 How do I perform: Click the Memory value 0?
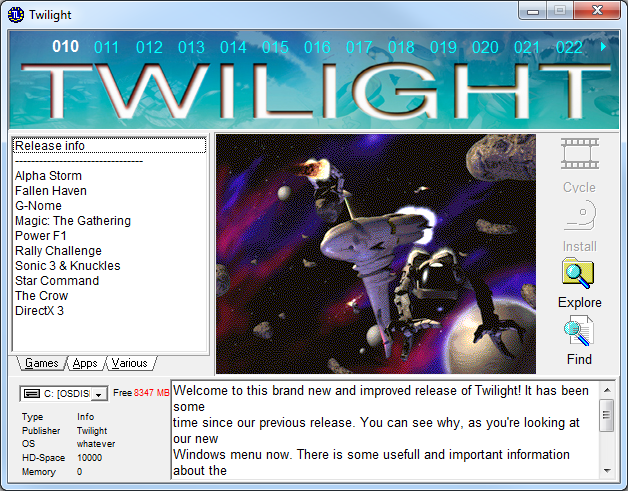tap(79, 471)
